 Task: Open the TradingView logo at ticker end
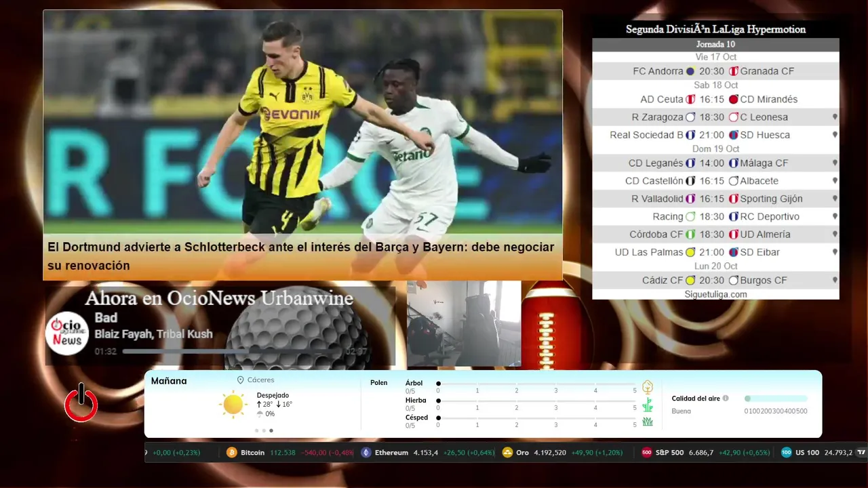pos(861,453)
